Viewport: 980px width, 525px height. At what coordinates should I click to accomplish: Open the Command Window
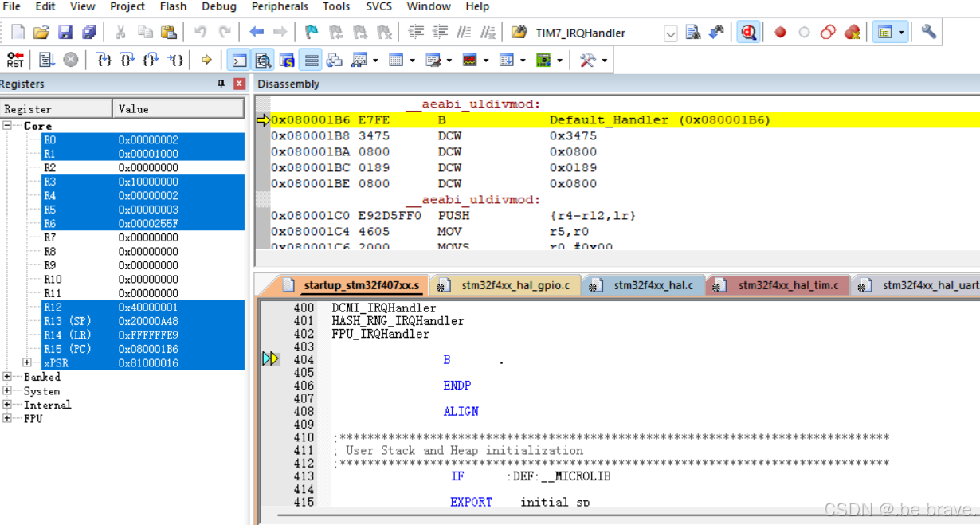(238, 60)
